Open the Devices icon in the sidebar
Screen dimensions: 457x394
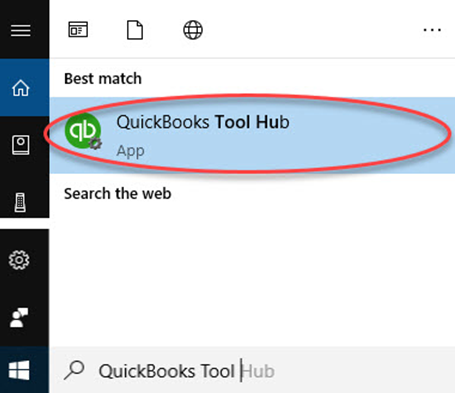(20, 202)
